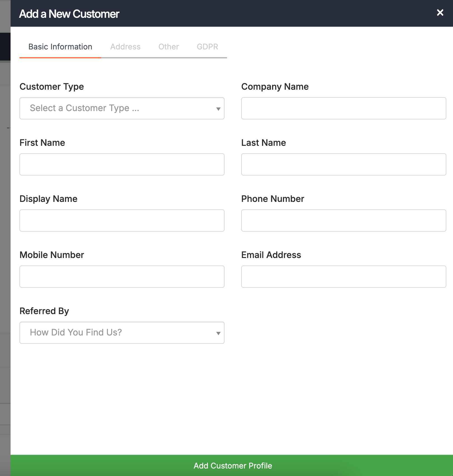Viewport: 453px width, 476px height.
Task: Click inside the Company Name field
Action: (x=344, y=108)
